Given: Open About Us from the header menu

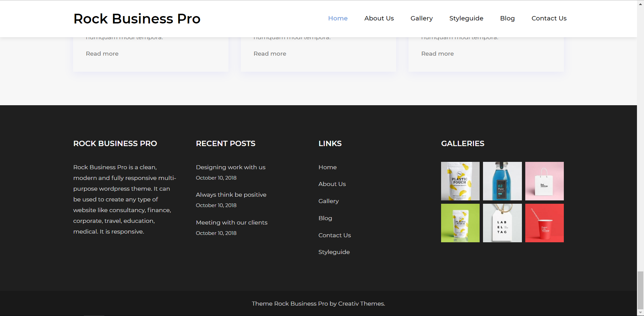Looking at the screenshot, I should click(379, 18).
